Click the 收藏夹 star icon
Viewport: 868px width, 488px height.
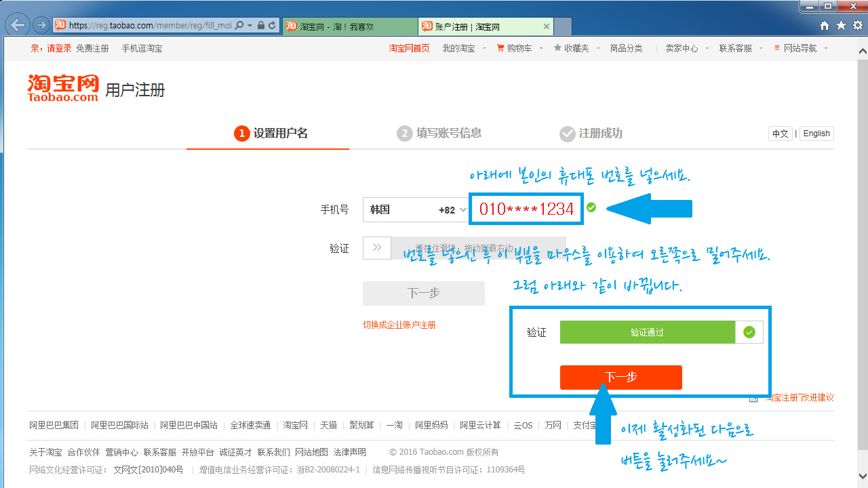557,48
